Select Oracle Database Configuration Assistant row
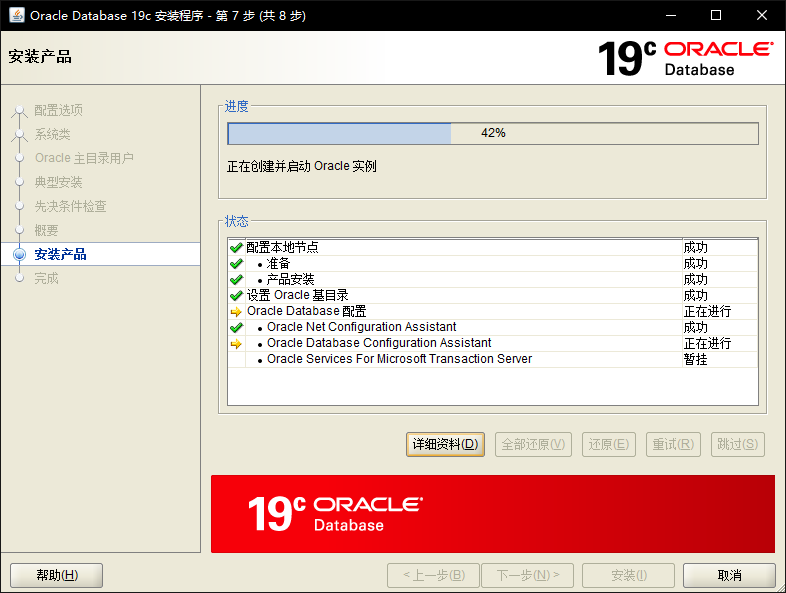The width and height of the screenshot is (786, 593). (x=493, y=344)
